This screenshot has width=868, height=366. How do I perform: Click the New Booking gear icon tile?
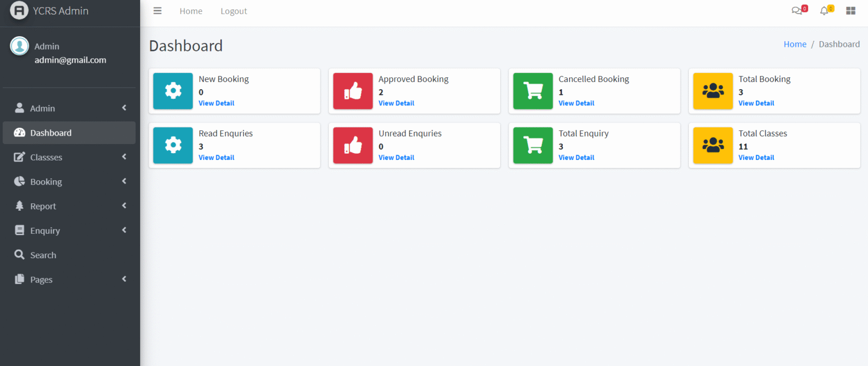[x=173, y=91]
